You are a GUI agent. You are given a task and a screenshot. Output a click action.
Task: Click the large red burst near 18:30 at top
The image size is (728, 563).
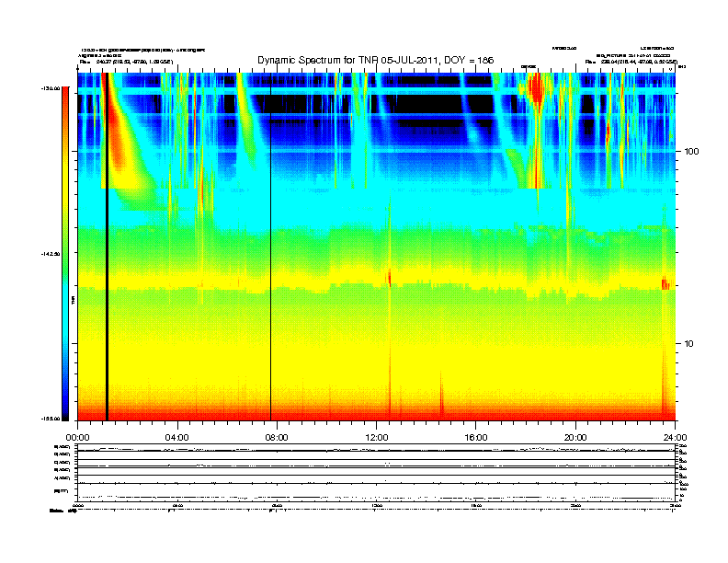(537, 90)
